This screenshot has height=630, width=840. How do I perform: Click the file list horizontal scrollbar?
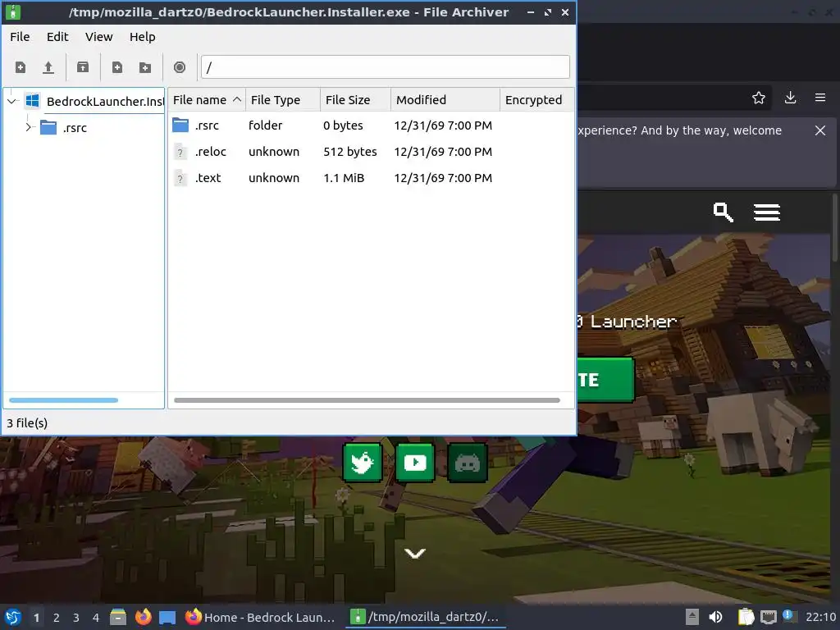point(367,400)
